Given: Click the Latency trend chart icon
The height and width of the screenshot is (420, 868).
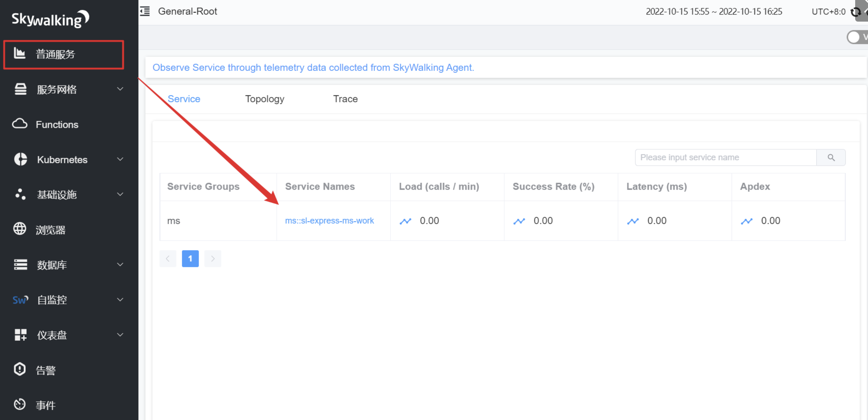Looking at the screenshot, I should 633,221.
